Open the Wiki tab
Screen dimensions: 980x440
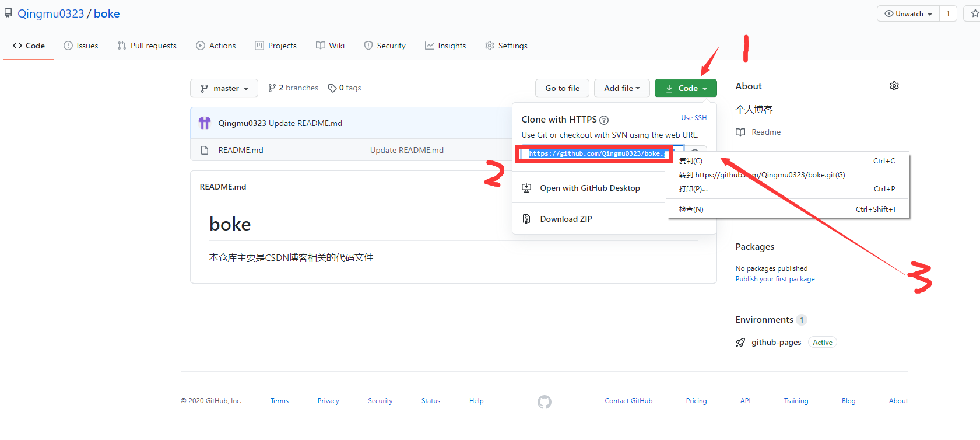(330, 46)
